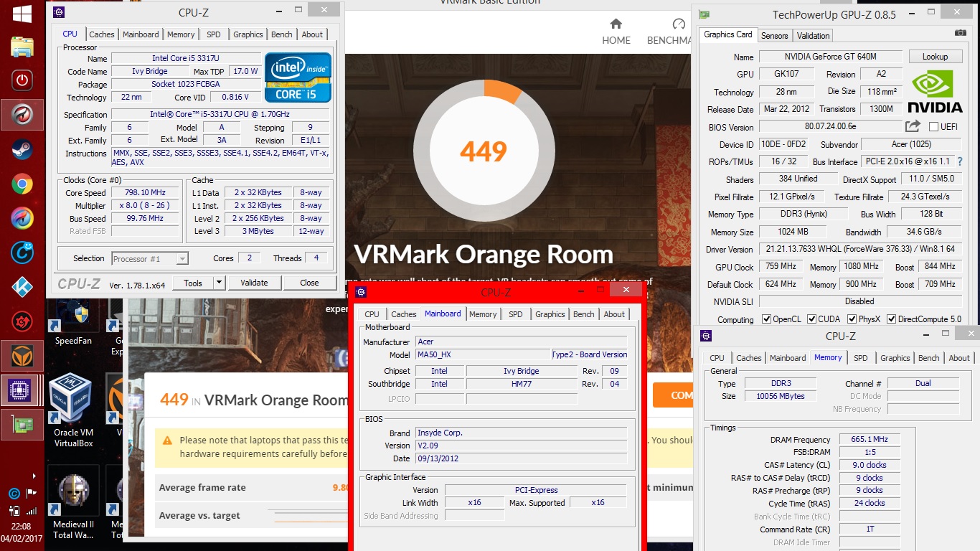Switch to Validation tab in GPU-Z

813,35
